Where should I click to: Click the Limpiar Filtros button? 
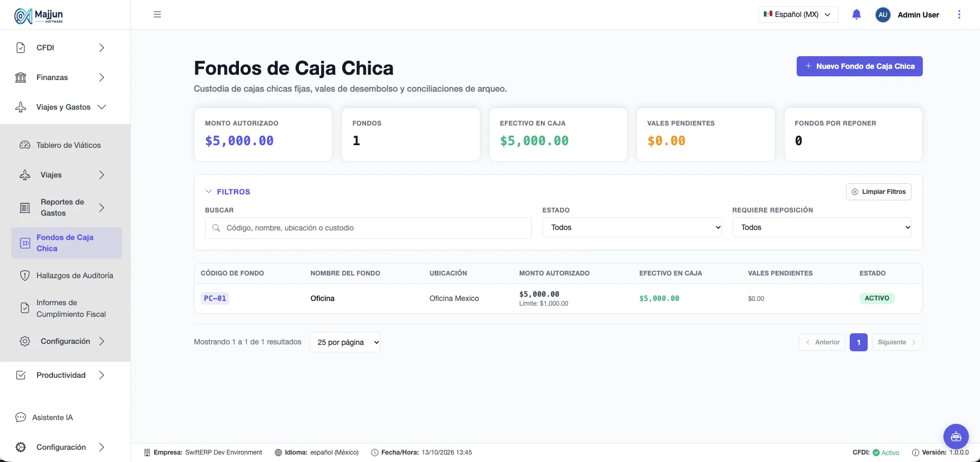(x=879, y=192)
